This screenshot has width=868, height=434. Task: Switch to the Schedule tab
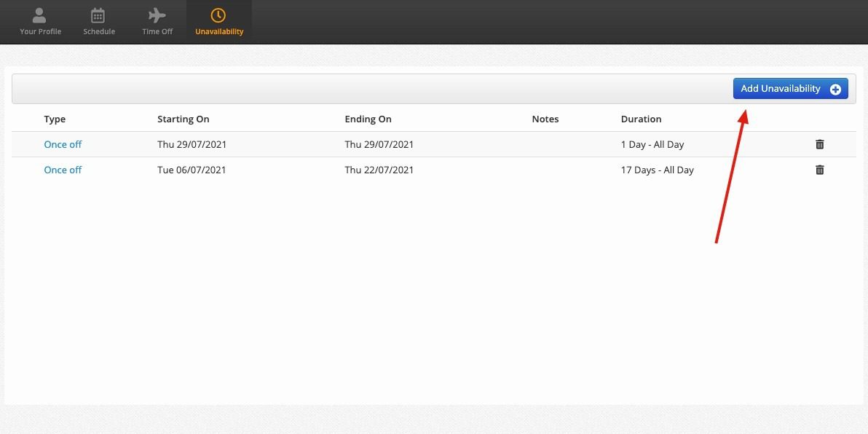[99, 22]
